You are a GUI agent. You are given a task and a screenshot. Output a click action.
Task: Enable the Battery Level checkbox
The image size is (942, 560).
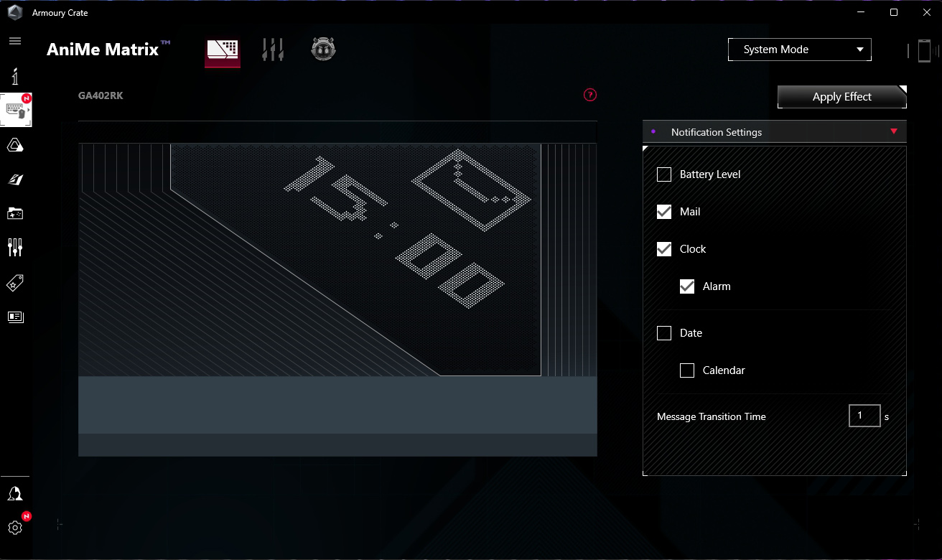tap(664, 174)
